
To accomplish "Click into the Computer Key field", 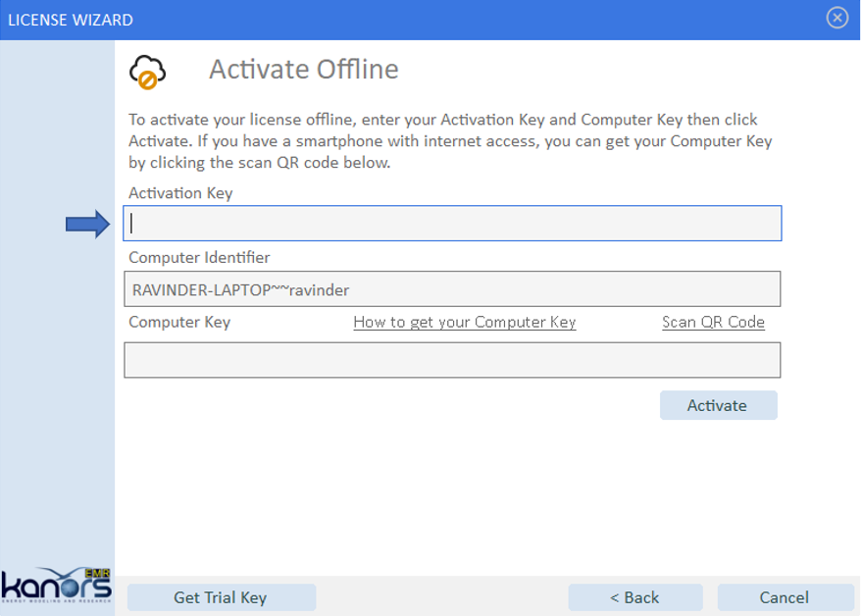I will pyautogui.click(x=452, y=360).
